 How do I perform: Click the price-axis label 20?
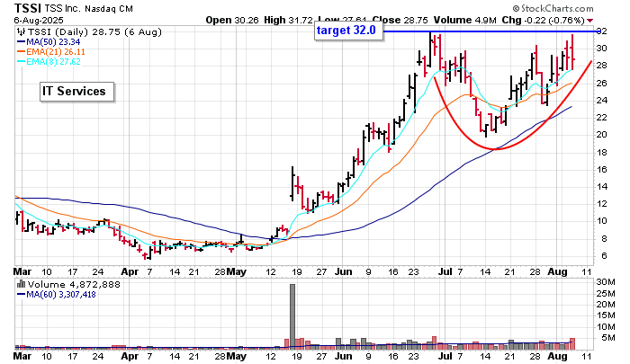(601, 135)
